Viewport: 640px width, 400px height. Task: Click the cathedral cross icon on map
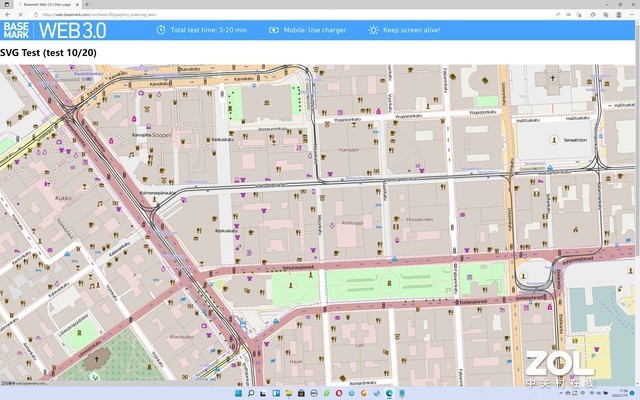pos(553,79)
